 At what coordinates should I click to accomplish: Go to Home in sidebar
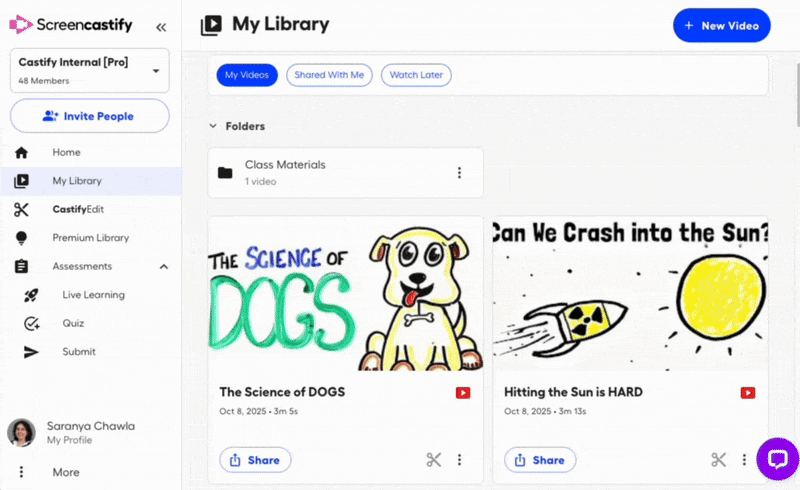tap(66, 152)
